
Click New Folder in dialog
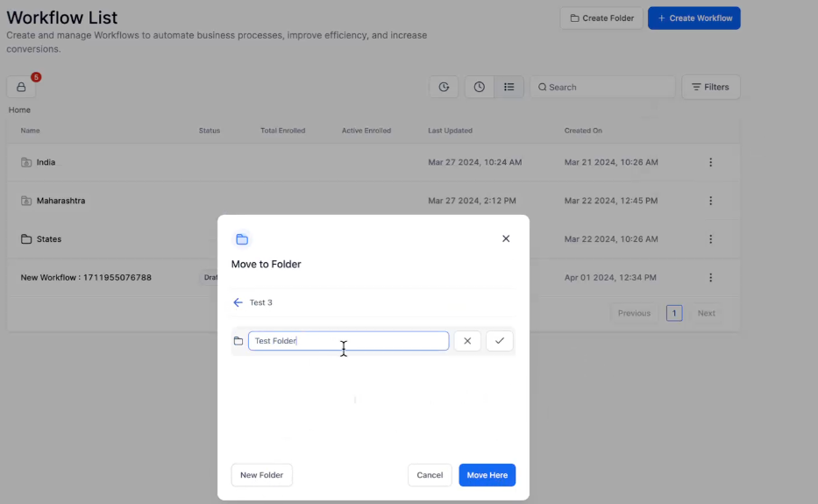261,475
